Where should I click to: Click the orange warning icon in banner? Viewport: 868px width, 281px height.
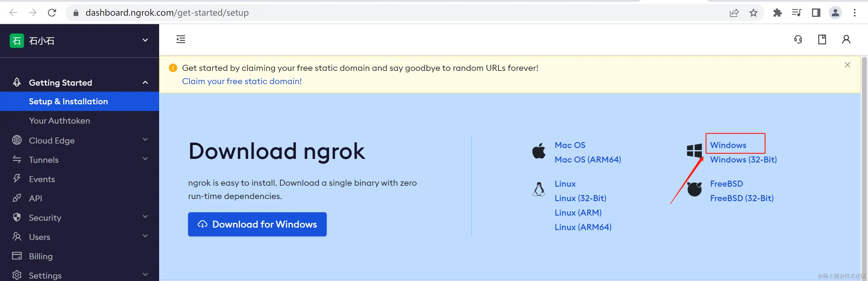[x=172, y=68]
